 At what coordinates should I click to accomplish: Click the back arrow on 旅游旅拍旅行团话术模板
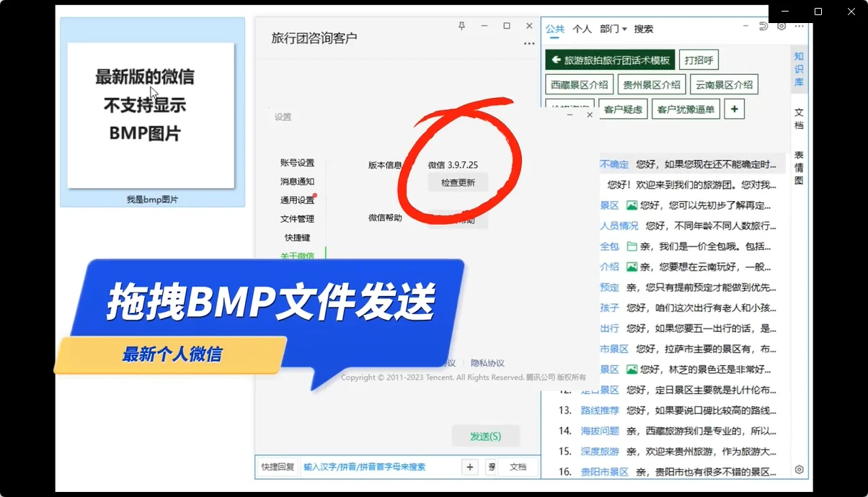(x=556, y=60)
